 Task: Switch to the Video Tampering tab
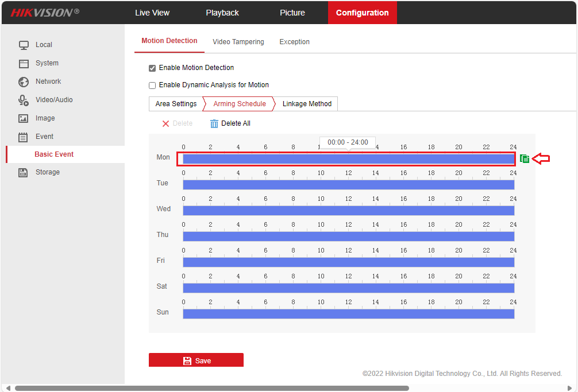click(238, 42)
